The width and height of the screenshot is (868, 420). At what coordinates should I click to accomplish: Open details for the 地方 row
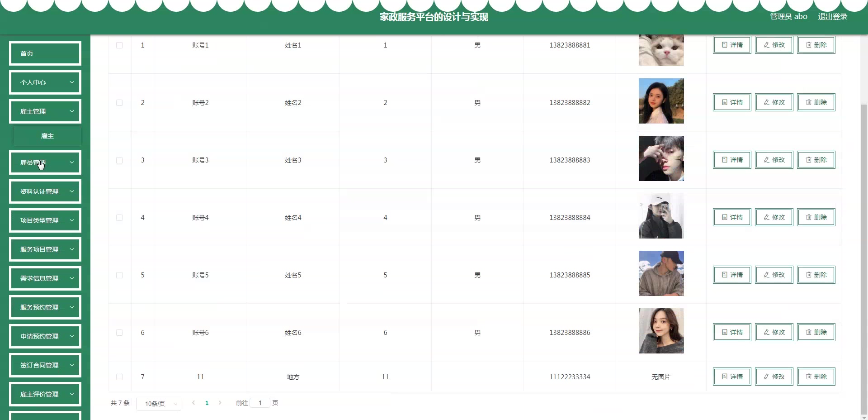click(732, 377)
